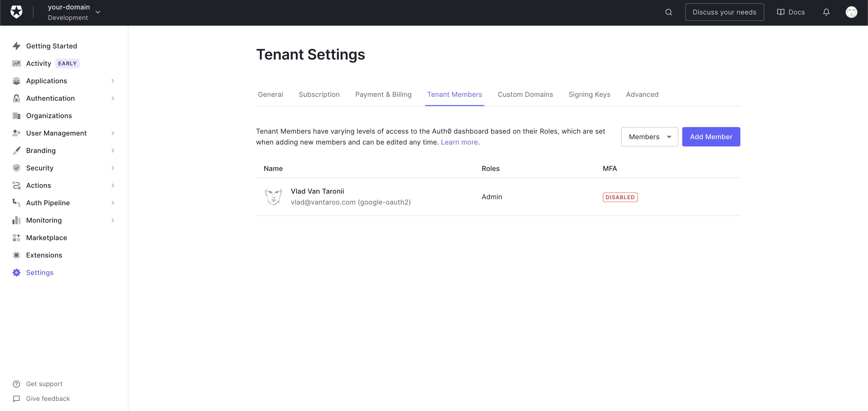Open the Members filter dropdown
The width and height of the screenshot is (868, 411).
[x=649, y=137]
